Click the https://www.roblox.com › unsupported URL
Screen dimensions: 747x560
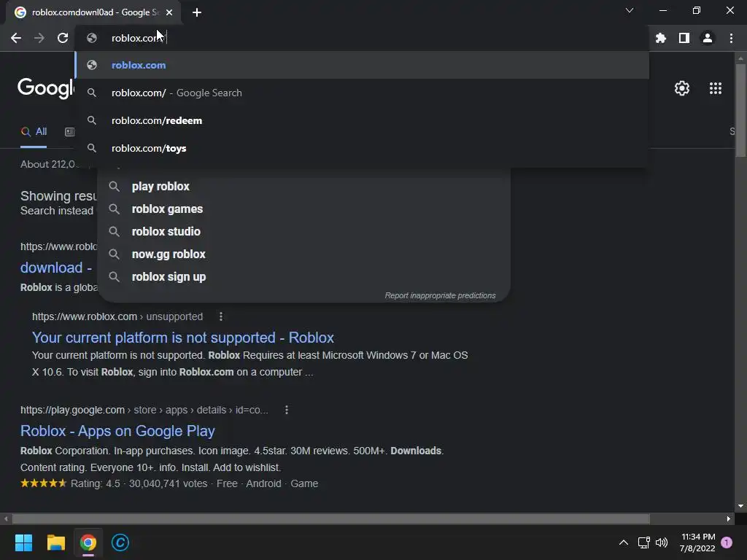click(x=117, y=316)
